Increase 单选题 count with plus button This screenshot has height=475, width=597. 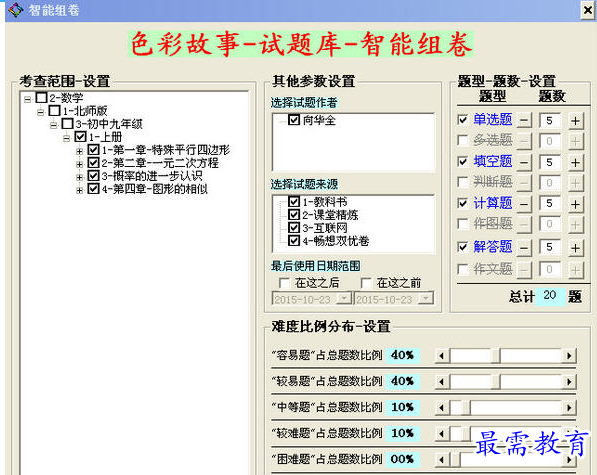tap(575, 121)
